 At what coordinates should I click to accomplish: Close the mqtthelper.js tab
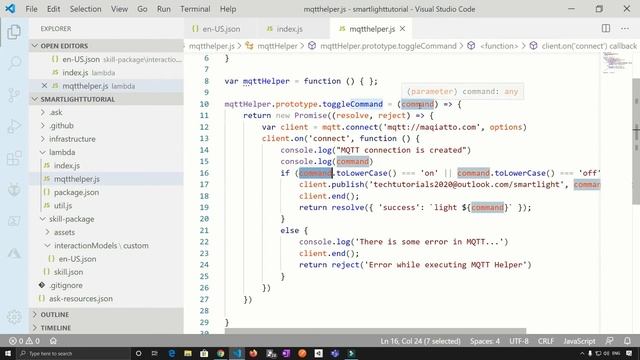point(402,29)
